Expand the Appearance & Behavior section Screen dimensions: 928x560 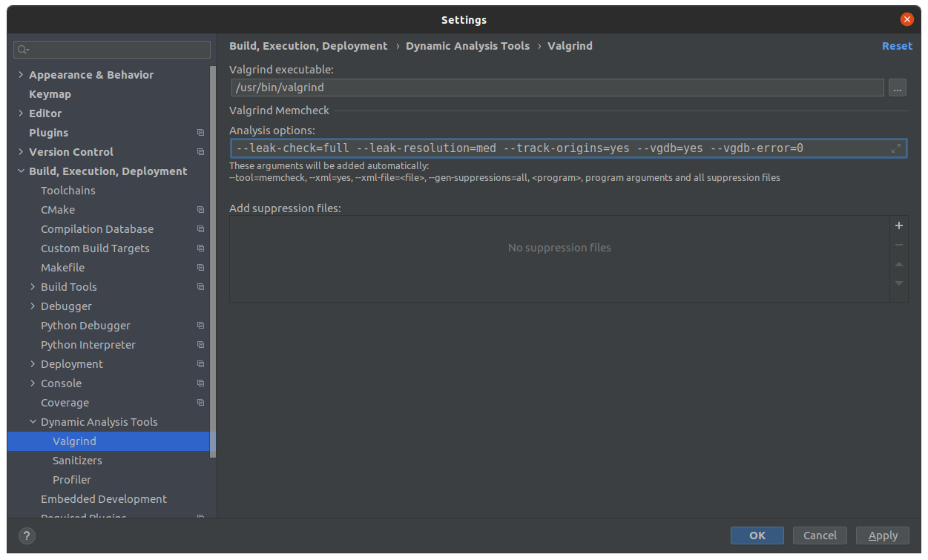click(x=21, y=75)
